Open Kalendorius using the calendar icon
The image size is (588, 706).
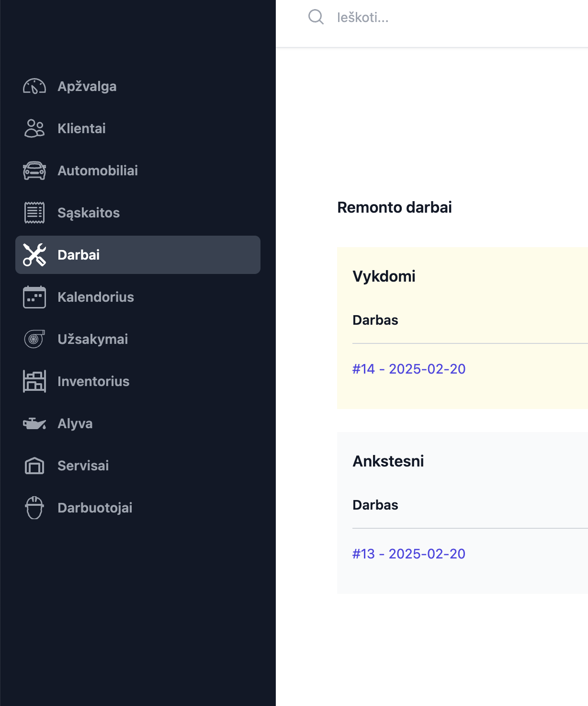[34, 297]
